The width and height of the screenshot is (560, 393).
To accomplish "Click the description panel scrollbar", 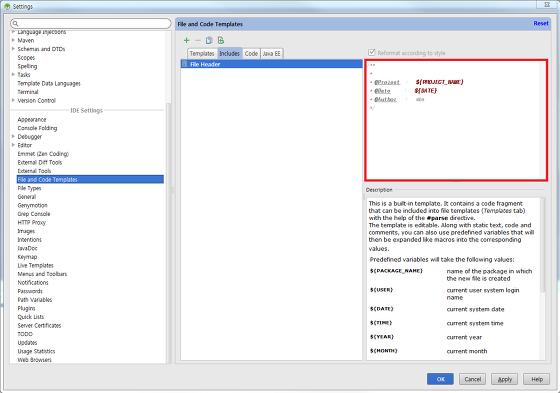I will (x=543, y=245).
